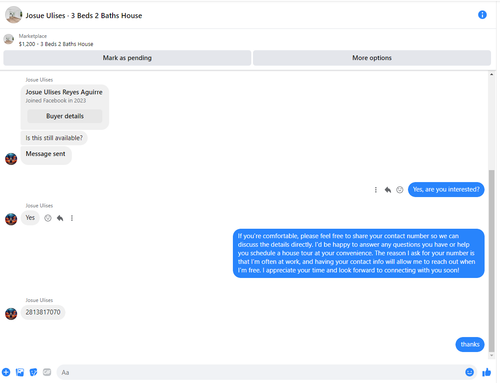This screenshot has height=383, width=500.
Task: Choose a sticker icon
Action: pyautogui.click(x=33, y=372)
